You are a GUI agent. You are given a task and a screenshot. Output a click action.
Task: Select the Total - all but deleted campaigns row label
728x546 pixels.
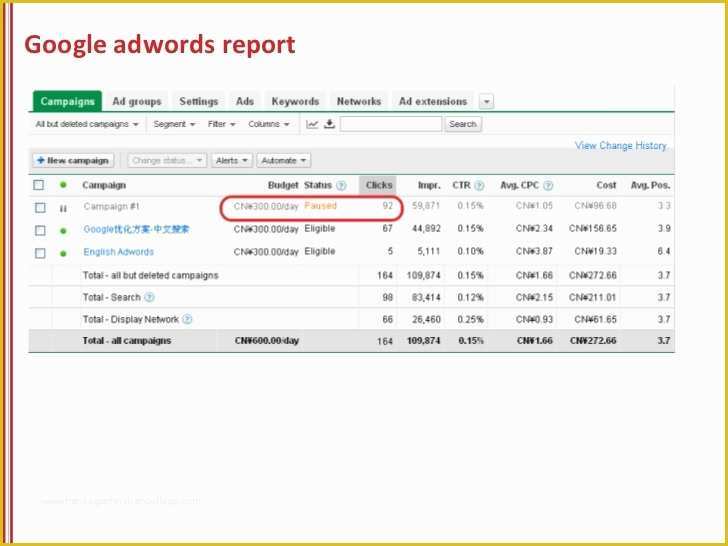[150, 275]
